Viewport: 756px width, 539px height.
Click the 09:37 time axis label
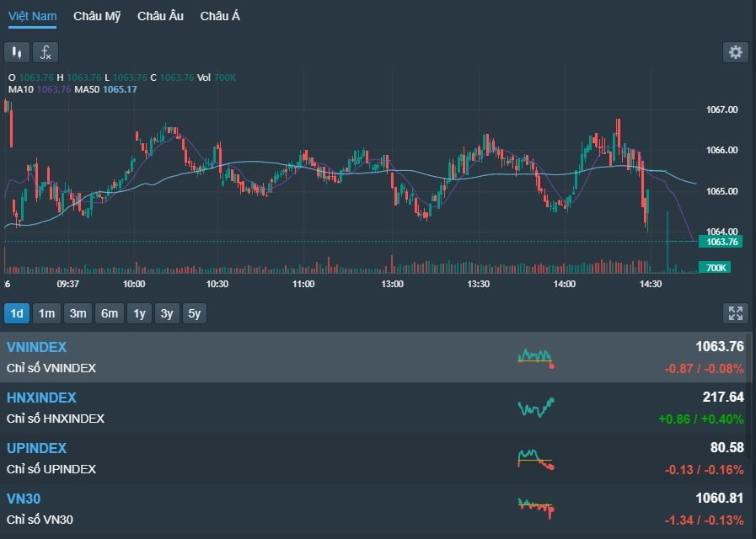point(68,284)
